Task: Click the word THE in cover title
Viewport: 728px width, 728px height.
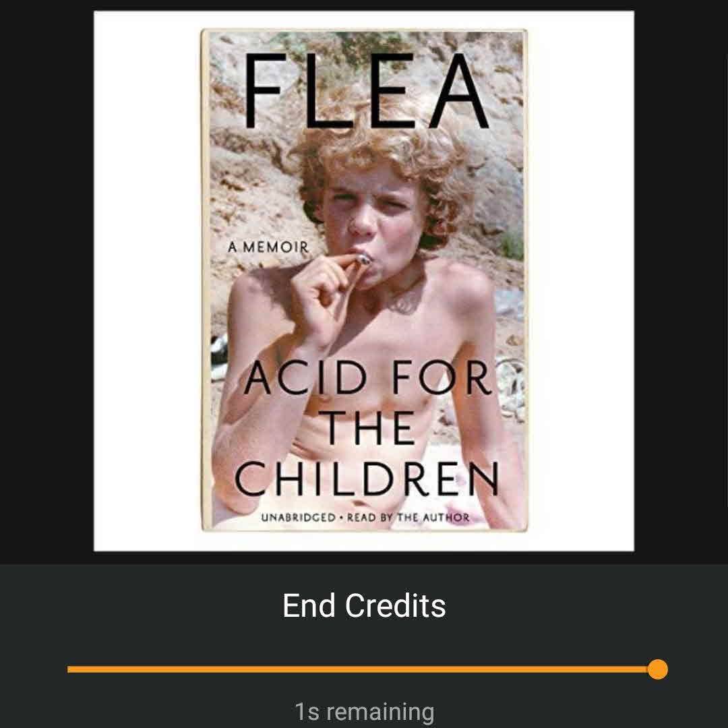Action: (366, 427)
